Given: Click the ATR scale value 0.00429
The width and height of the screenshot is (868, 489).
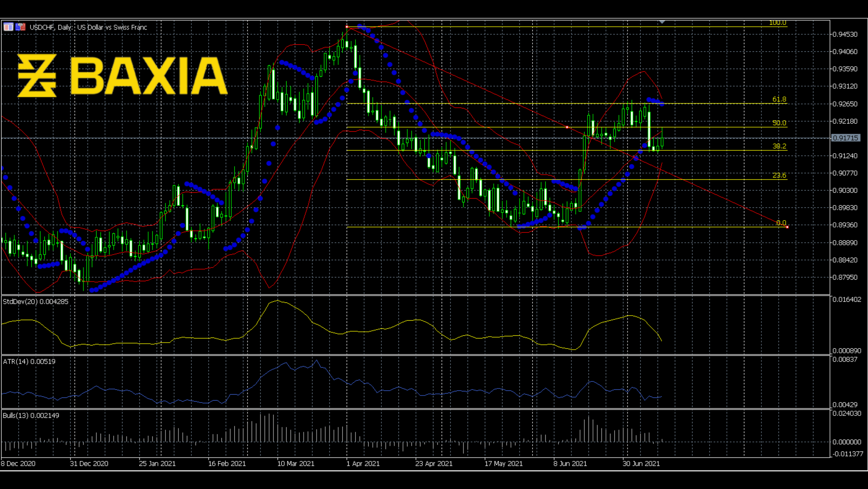Looking at the screenshot, I should [x=845, y=405].
